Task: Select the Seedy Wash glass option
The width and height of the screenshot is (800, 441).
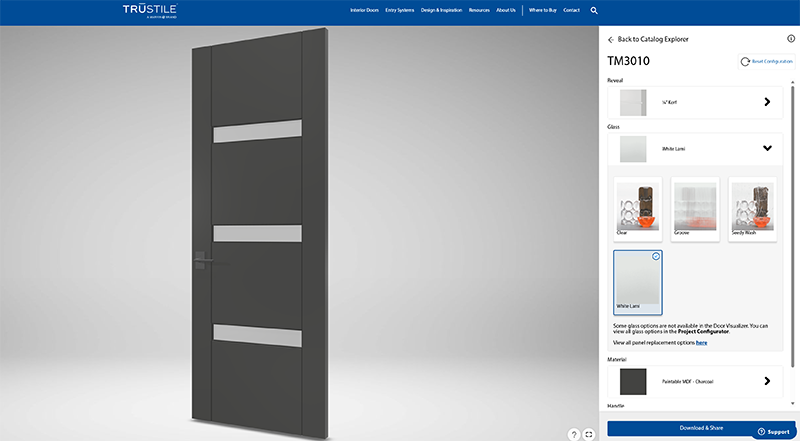Action: tap(753, 209)
